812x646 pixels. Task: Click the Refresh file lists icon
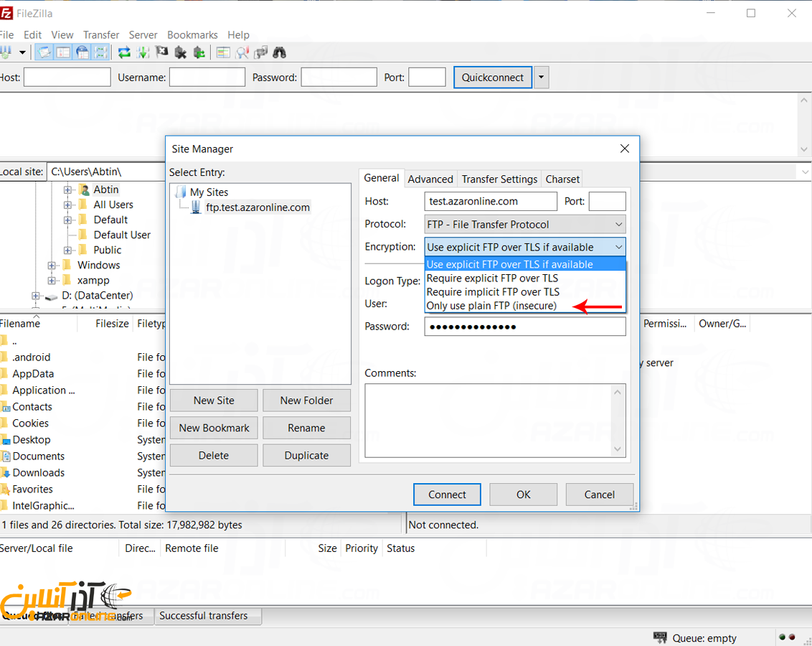pos(124,52)
